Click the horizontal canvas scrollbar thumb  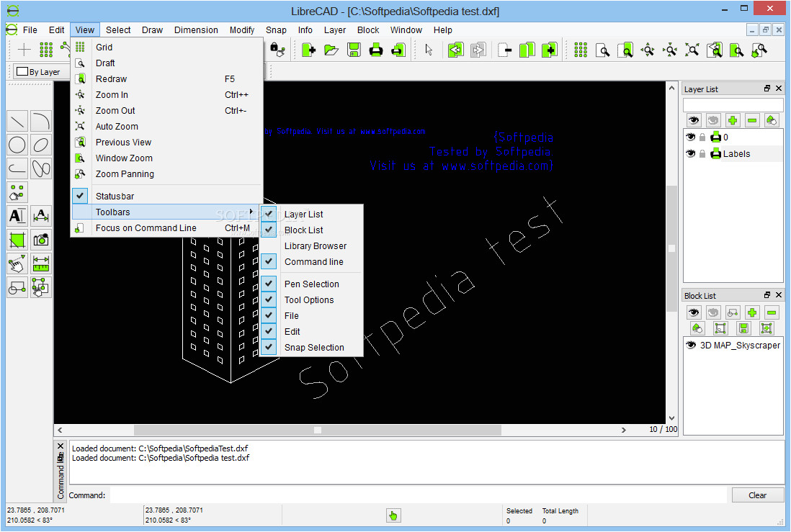pyautogui.click(x=317, y=430)
